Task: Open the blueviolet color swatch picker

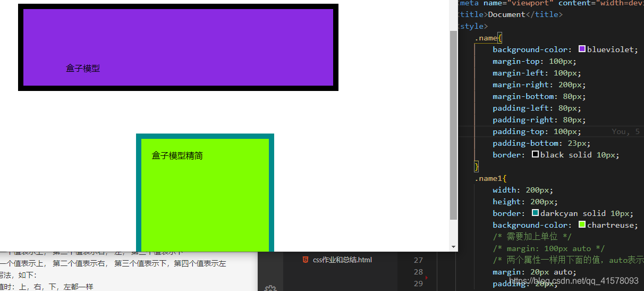Action: click(x=582, y=49)
